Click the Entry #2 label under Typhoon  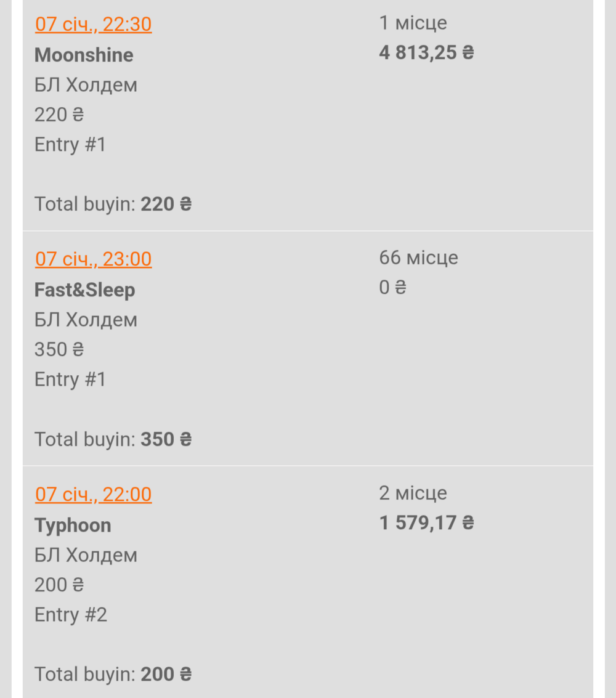70,614
